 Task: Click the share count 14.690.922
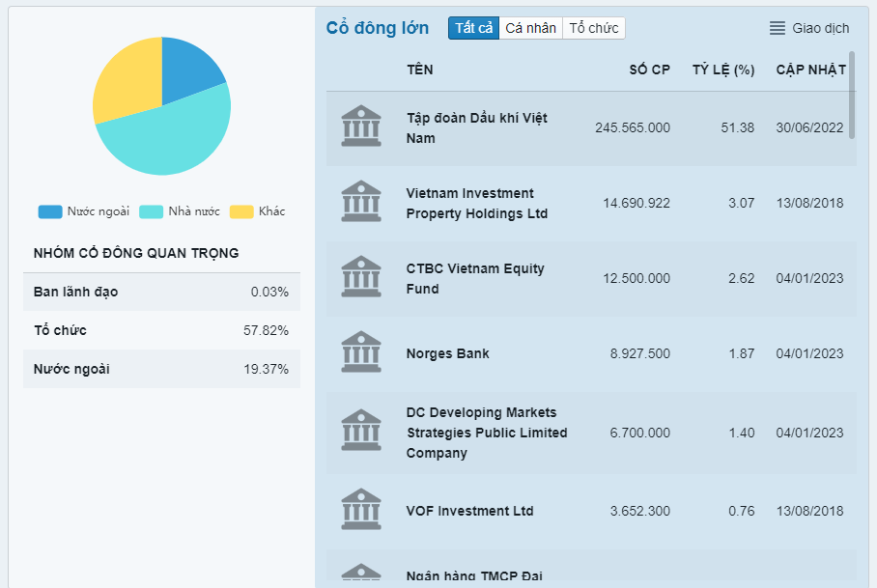637,204
